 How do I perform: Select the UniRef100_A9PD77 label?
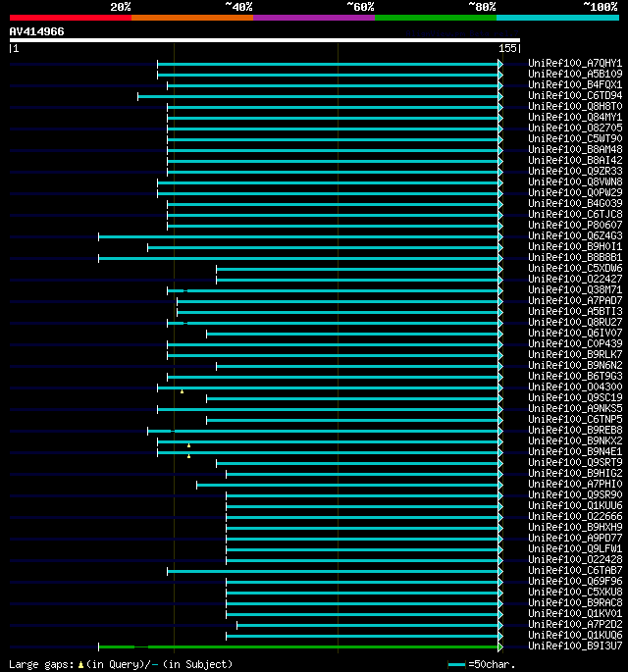click(575, 538)
